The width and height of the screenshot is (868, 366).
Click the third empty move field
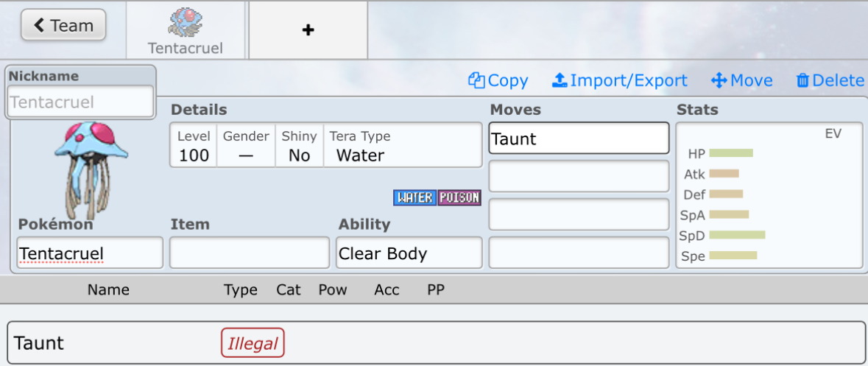[579, 214]
